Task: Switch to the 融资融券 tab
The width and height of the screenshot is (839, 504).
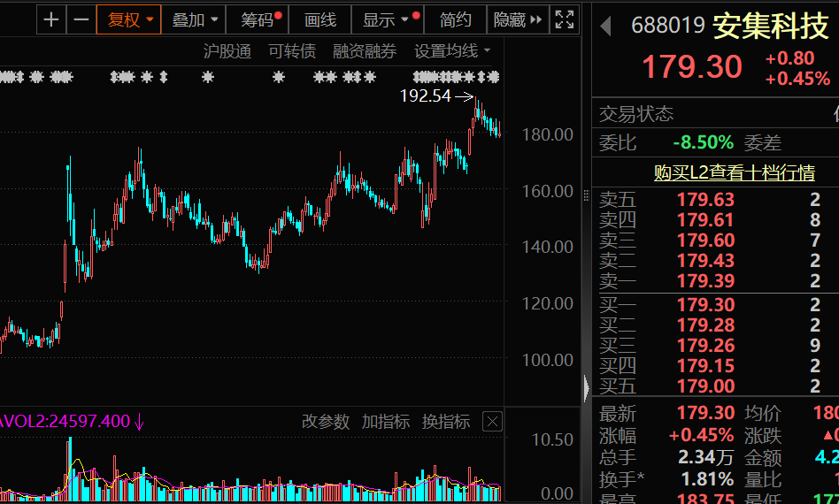Action: click(x=365, y=51)
